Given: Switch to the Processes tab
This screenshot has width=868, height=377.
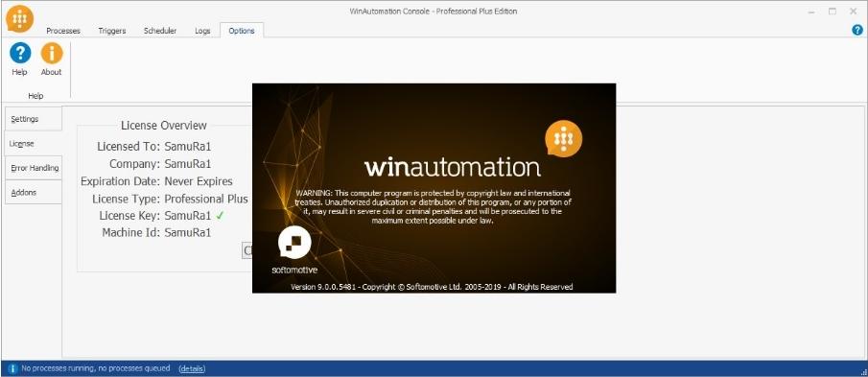Looking at the screenshot, I should (x=63, y=31).
